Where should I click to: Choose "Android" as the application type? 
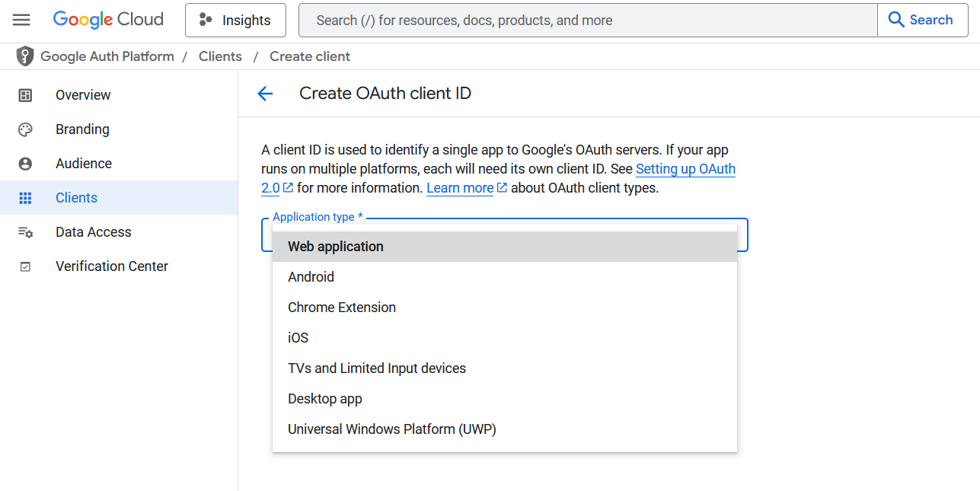[311, 276]
